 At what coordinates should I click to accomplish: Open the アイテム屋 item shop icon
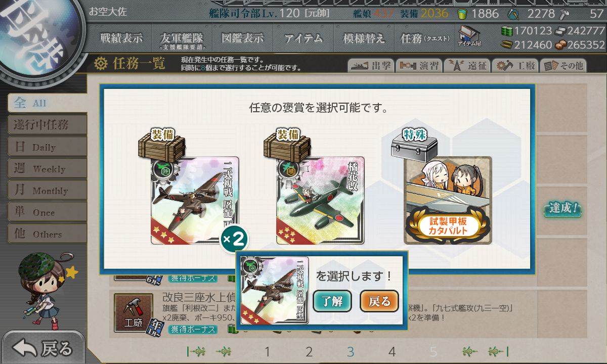click(469, 36)
